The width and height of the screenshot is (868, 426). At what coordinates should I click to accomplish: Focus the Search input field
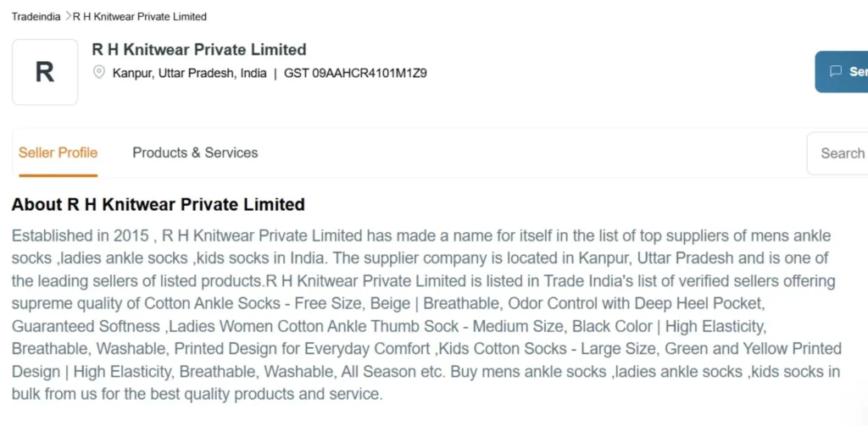842,153
